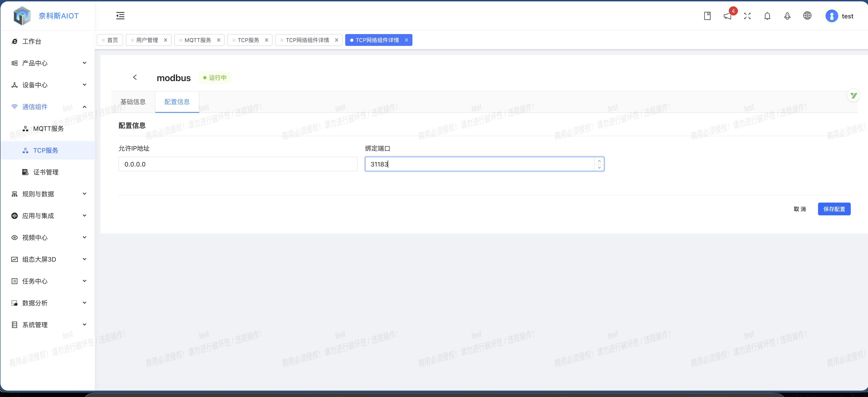Viewport: 868px width, 397px height.
Task: Open announcements megaphone with badge 4
Action: pos(728,16)
